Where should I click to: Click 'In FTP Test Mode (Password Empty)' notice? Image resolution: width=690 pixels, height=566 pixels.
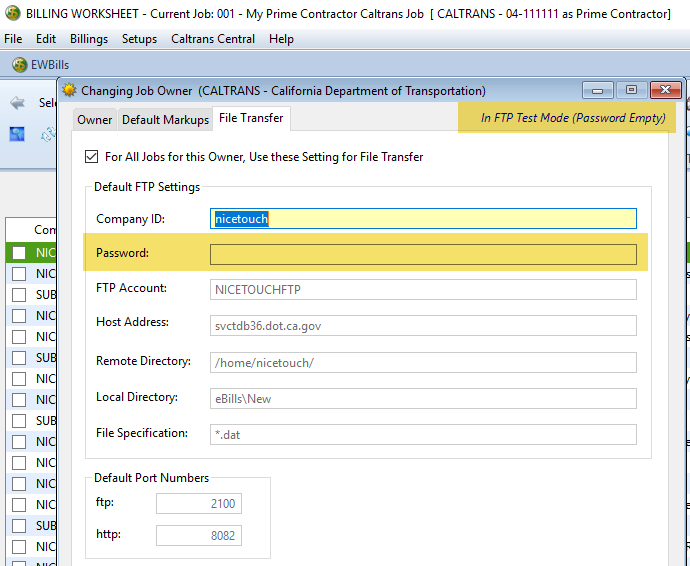(x=573, y=118)
